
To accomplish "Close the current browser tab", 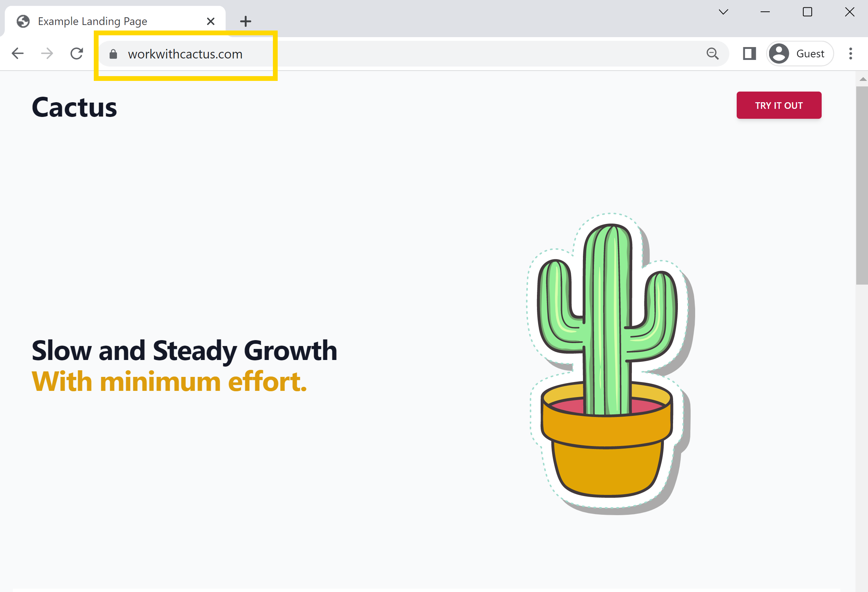I will (210, 21).
